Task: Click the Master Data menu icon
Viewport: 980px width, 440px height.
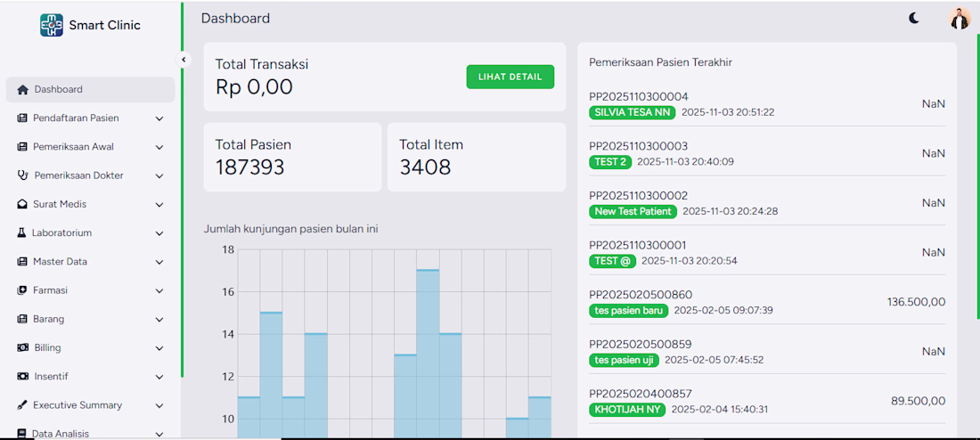Action: pos(22,262)
